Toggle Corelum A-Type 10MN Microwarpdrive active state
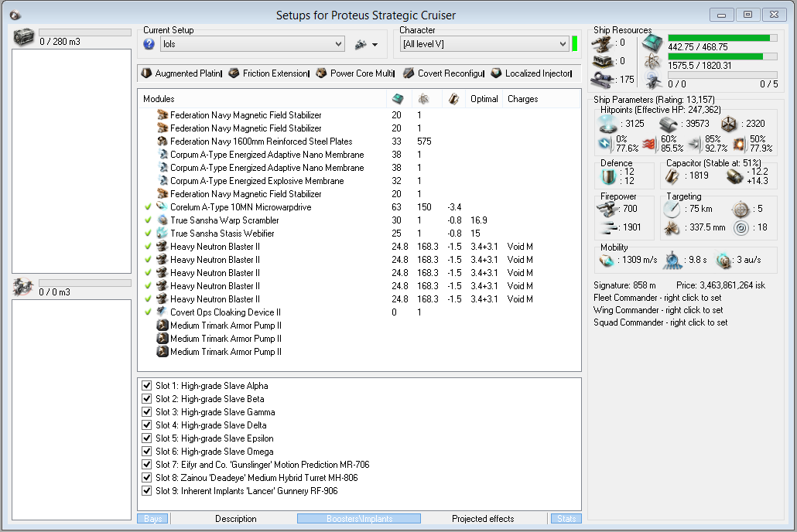Viewport: 797px width, 532px height. point(148,207)
